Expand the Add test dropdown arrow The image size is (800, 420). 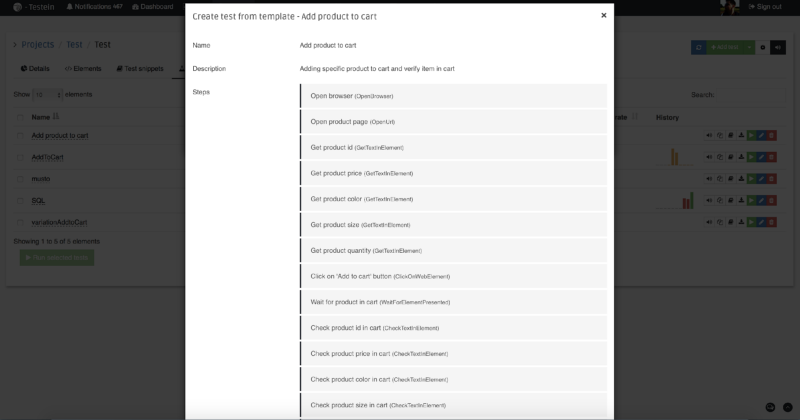pyautogui.click(x=748, y=47)
